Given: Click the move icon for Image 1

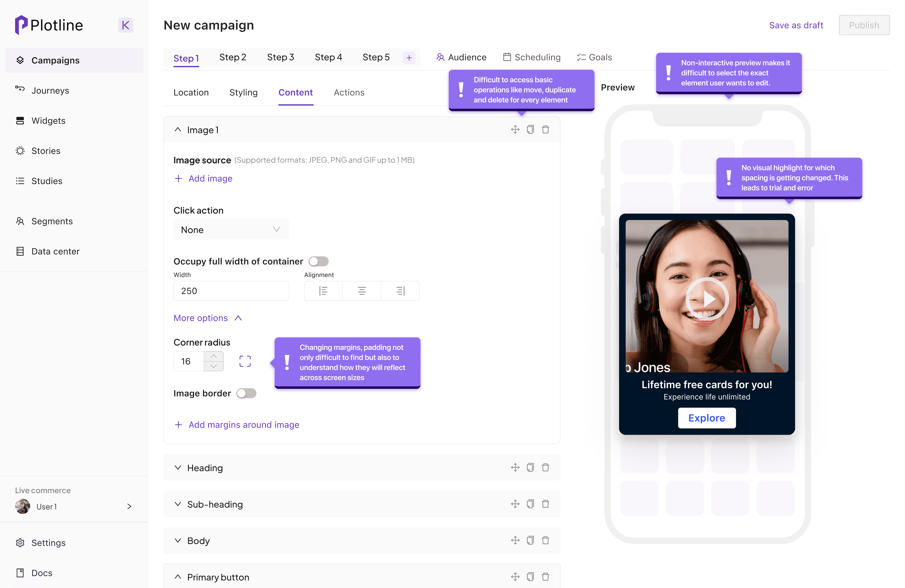Looking at the screenshot, I should pos(515,130).
